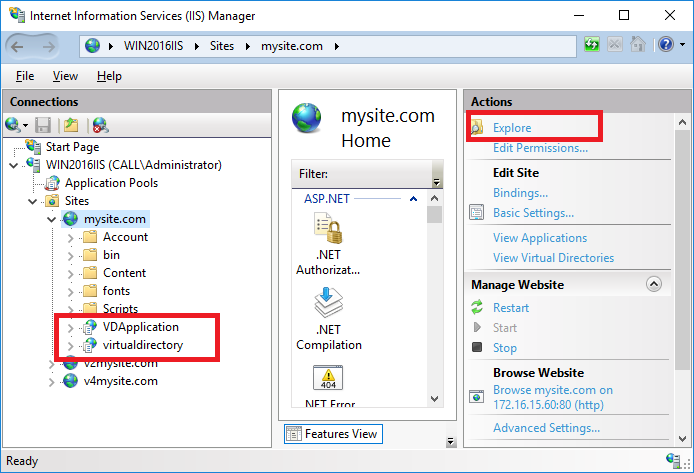Open the .NET Compilation feature icon
The height and width of the screenshot is (473, 694).
328,303
